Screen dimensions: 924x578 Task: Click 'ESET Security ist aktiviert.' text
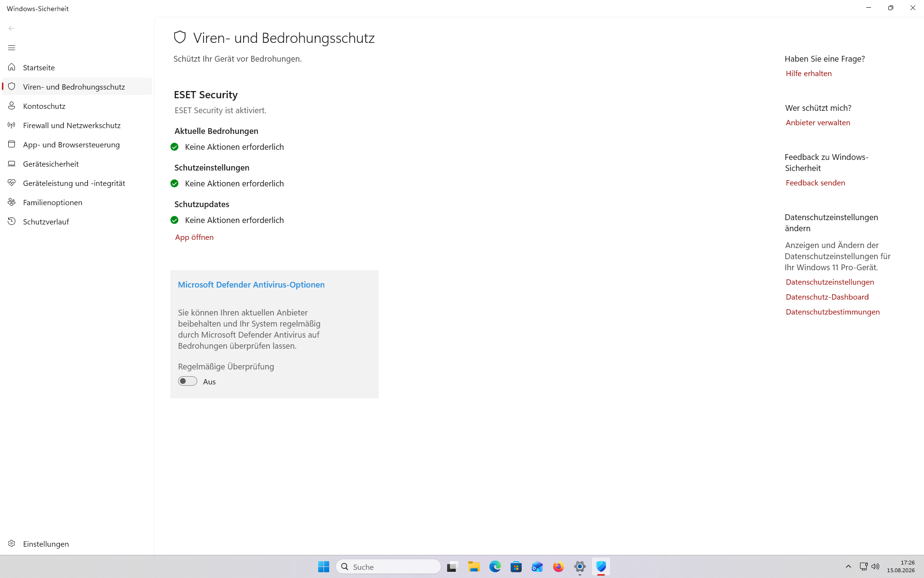click(220, 110)
